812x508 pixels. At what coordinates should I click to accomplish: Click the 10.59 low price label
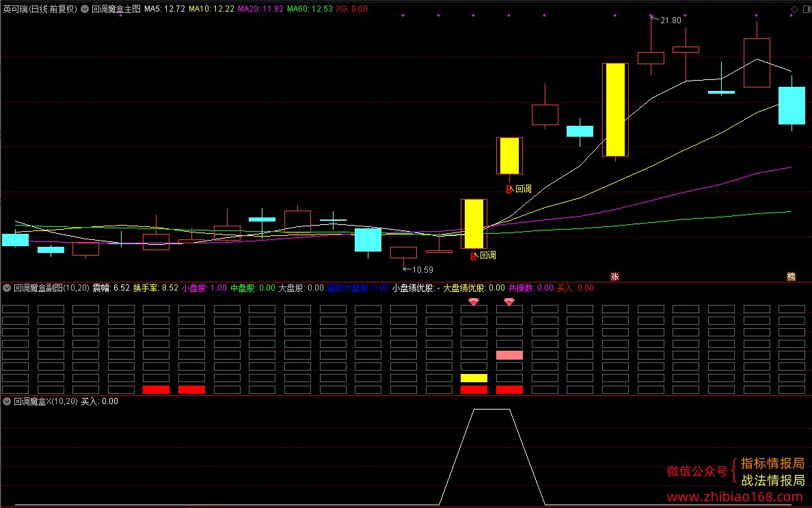(x=422, y=270)
